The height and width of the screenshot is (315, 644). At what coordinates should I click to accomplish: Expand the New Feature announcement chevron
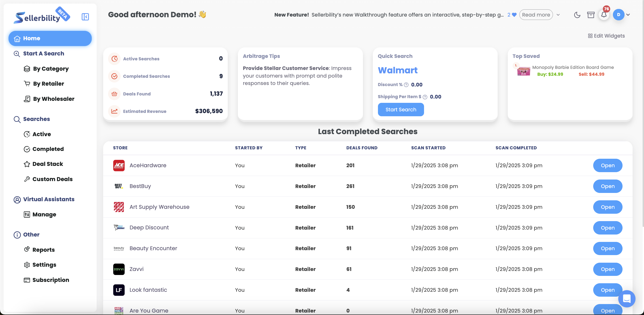(x=558, y=15)
